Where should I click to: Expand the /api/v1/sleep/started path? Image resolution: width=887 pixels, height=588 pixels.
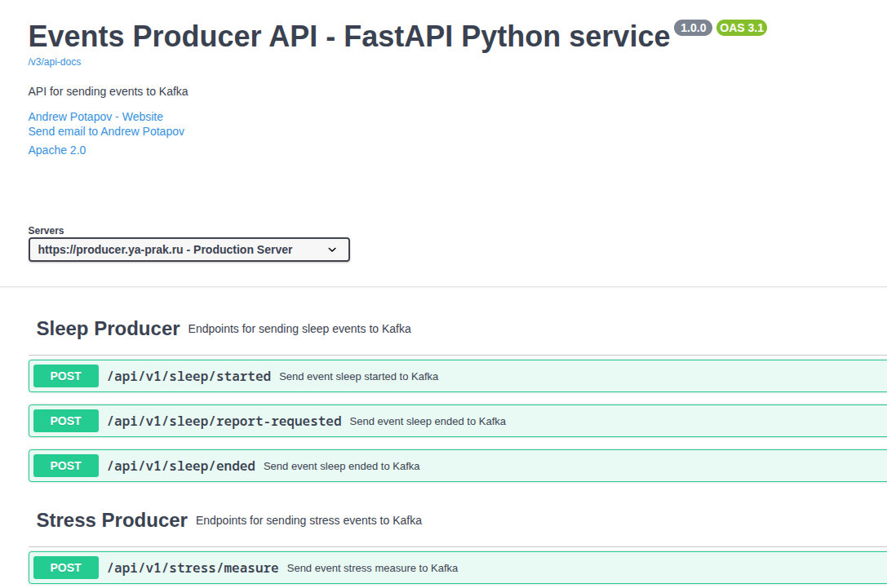pyautogui.click(x=188, y=376)
